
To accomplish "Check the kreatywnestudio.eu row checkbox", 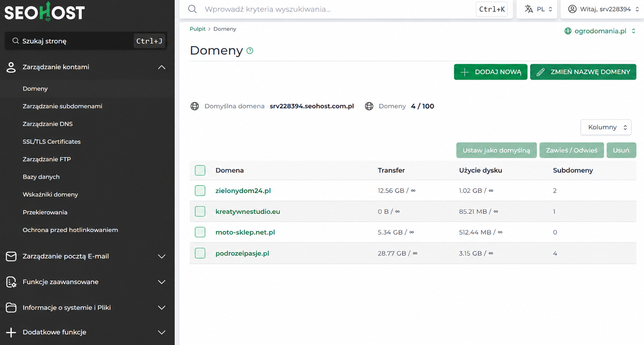I will 200,212.
